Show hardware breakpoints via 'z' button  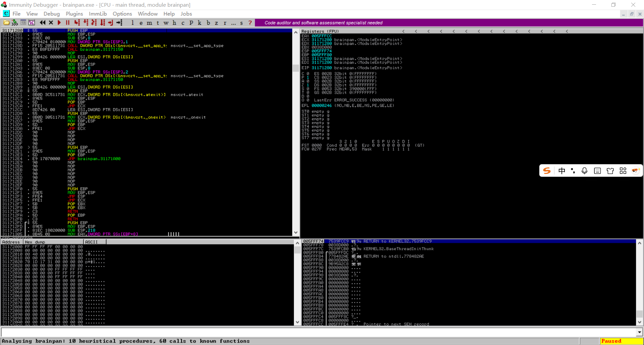tap(216, 23)
